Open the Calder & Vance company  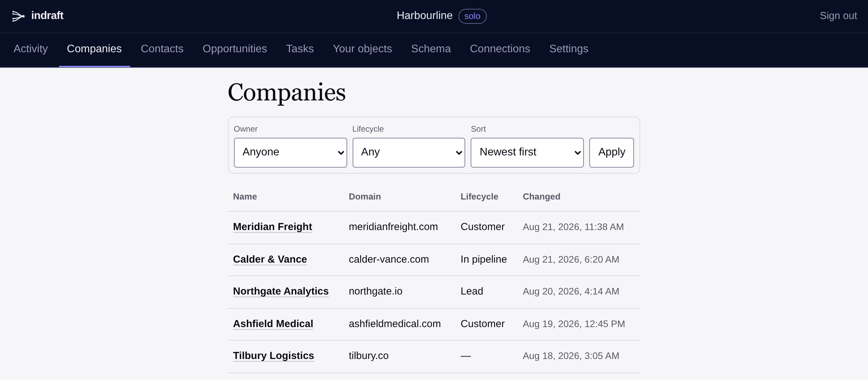pyautogui.click(x=270, y=259)
